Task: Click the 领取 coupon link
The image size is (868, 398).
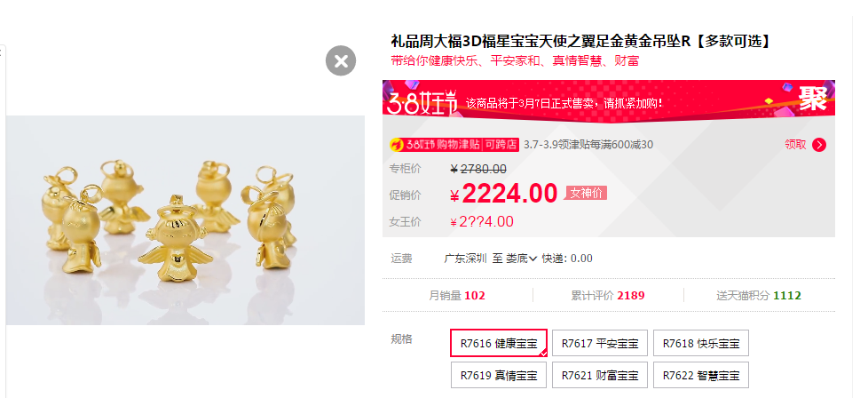Action: [795, 145]
